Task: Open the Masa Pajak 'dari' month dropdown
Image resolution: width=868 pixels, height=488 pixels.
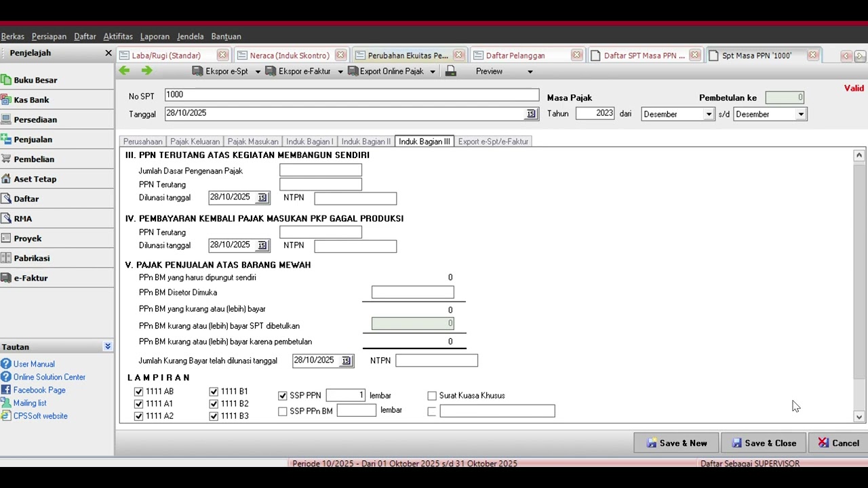Action: pyautogui.click(x=709, y=115)
